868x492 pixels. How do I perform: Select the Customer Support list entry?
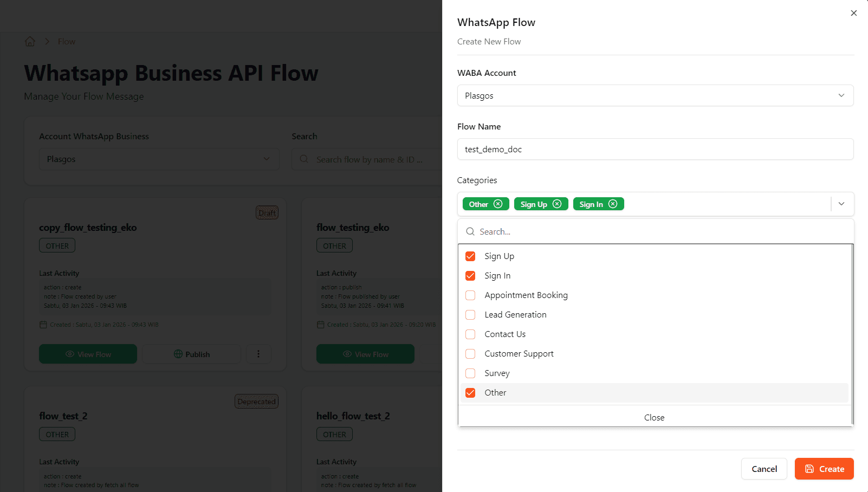[519, 353]
